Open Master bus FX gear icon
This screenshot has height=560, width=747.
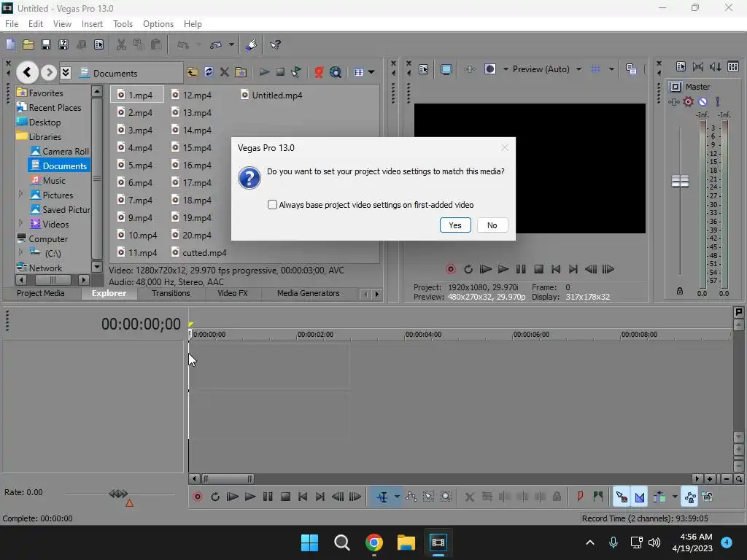pos(688,101)
